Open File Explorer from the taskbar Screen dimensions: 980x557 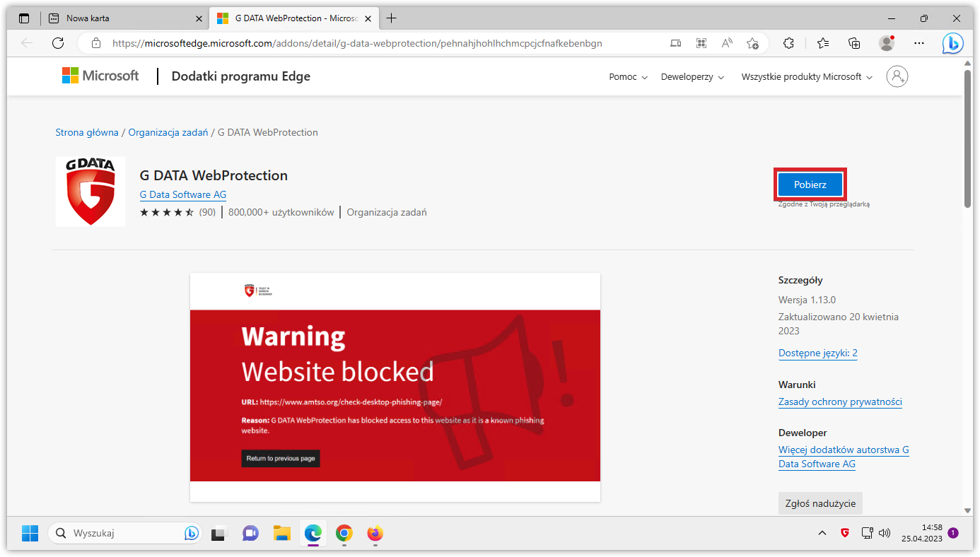[282, 533]
